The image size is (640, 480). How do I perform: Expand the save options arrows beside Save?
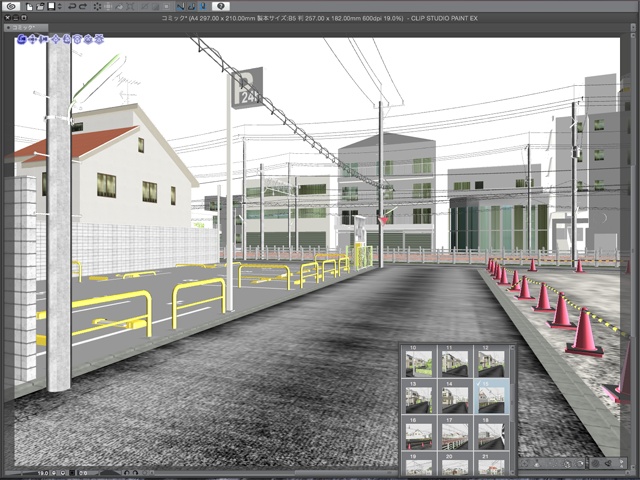(60, 7)
